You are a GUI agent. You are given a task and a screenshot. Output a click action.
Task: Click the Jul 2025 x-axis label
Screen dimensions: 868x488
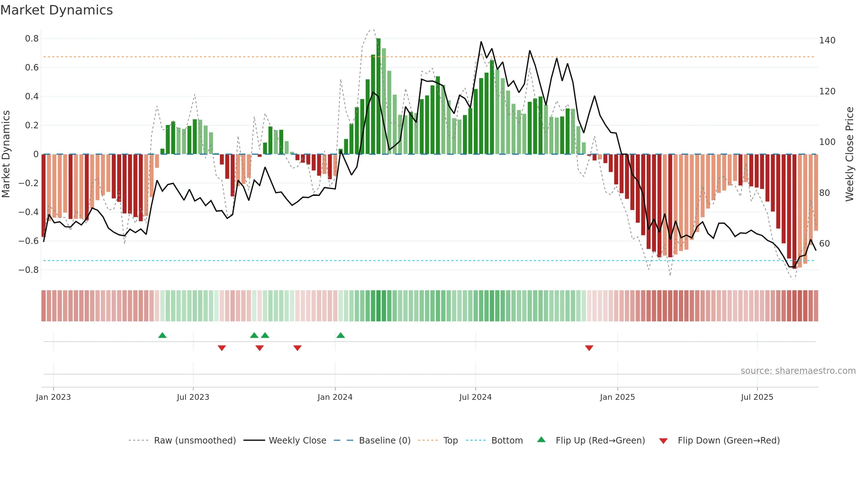tap(757, 397)
